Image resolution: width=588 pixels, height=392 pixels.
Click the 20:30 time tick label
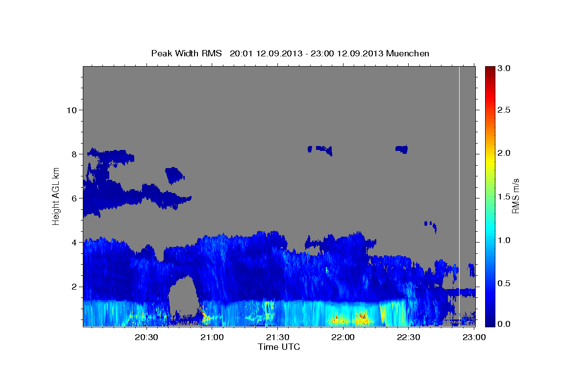[147, 338]
